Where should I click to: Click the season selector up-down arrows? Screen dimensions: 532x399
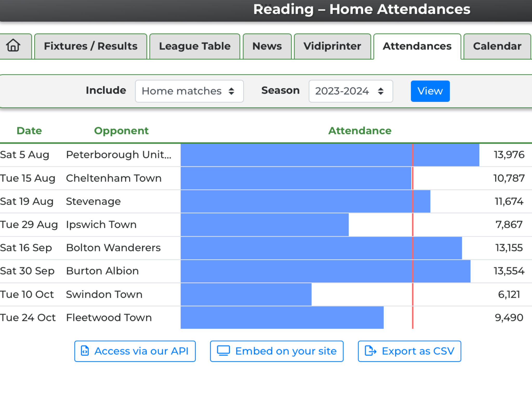coord(381,91)
